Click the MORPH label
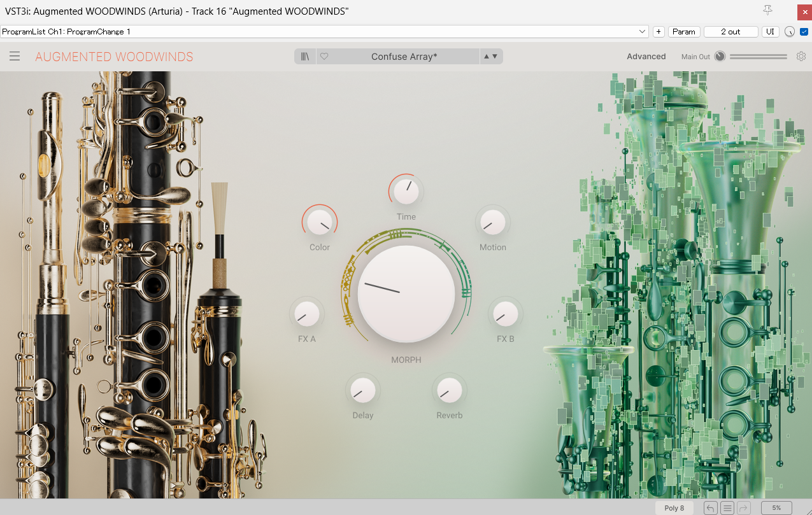 (406, 360)
